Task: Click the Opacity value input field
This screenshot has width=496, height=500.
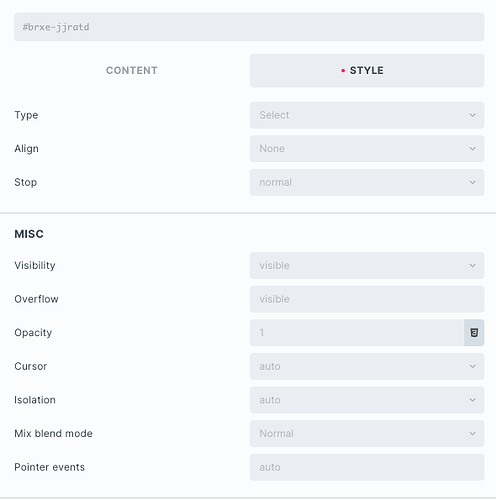Action: (357, 333)
